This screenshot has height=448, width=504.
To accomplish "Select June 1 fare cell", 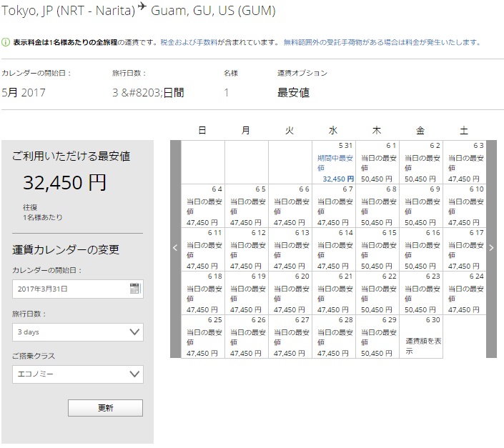I will pyautogui.click(x=377, y=163).
